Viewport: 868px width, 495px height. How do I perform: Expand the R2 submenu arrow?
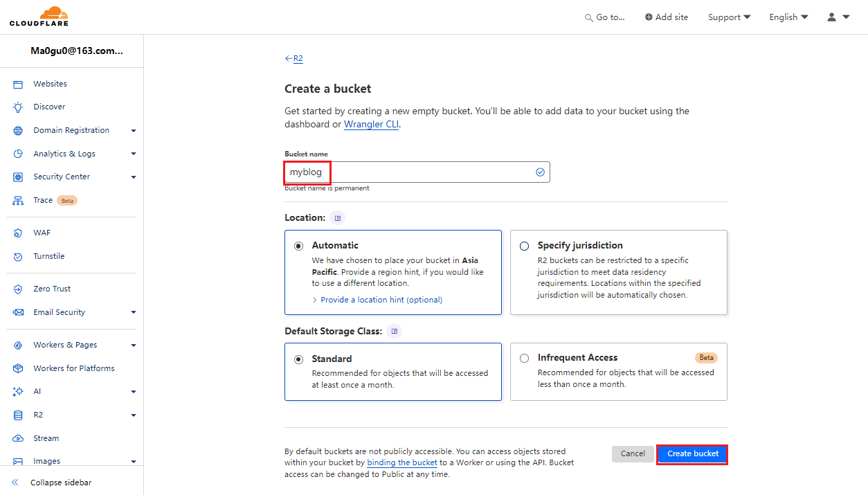point(134,415)
